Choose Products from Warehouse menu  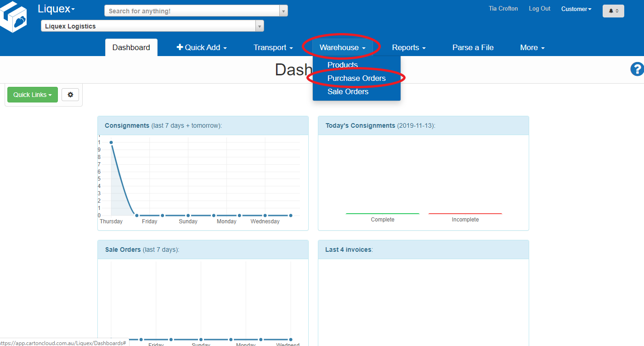point(343,65)
